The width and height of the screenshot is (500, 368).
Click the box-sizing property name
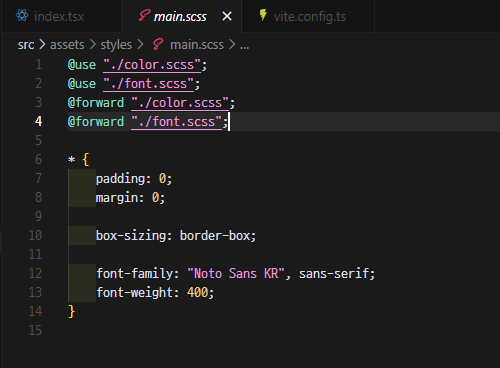click(131, 236)
